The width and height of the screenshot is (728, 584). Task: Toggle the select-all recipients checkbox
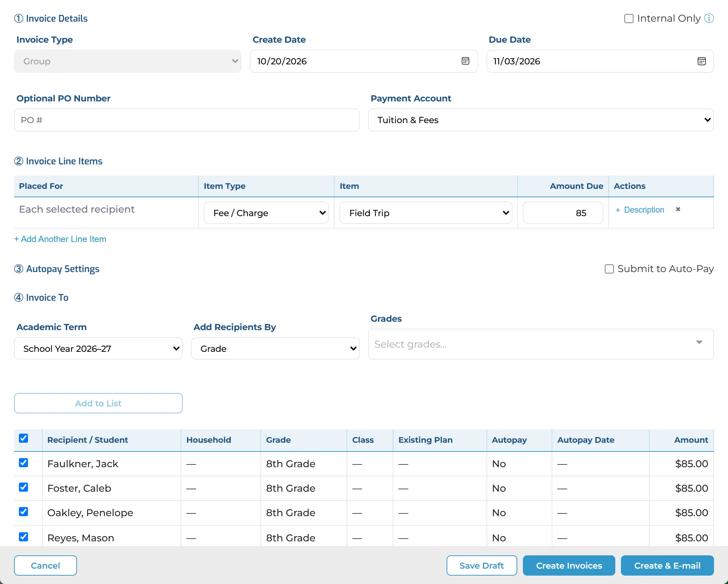click(x=23, y=438)
